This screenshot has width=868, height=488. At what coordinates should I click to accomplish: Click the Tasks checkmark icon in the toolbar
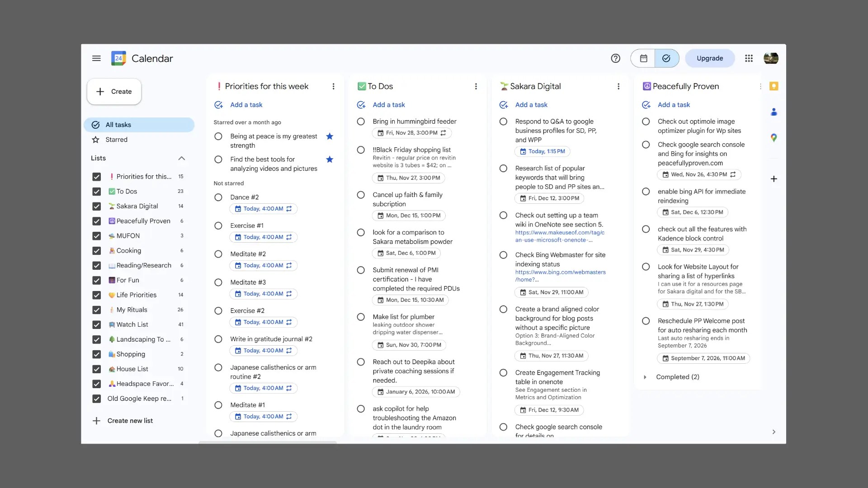(667, 58)
